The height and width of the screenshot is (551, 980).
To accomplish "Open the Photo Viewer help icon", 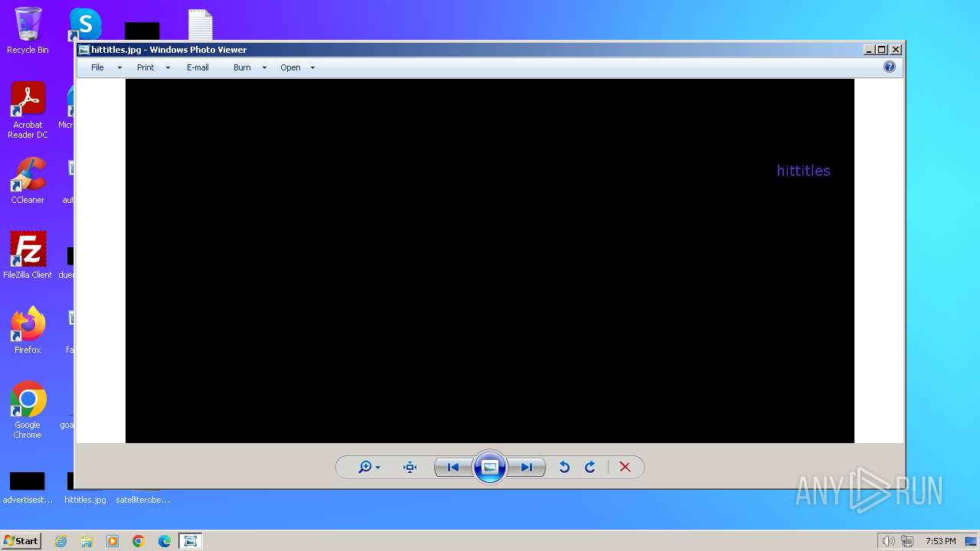I will pyautogui.click(x=889, y=67).
